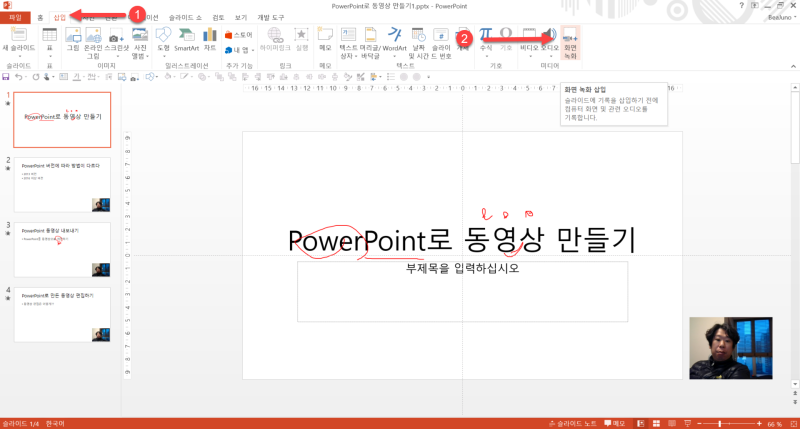Open PowerPoint Help question mark icon

pos(741,6)
